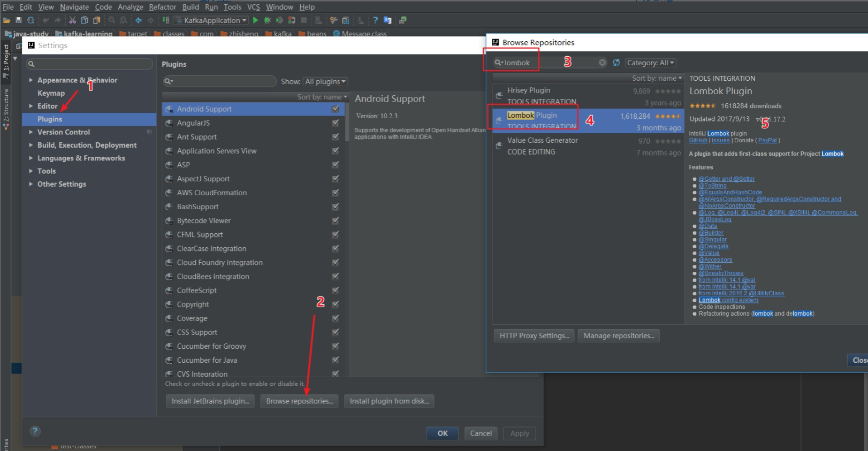Image resolution: width=868 pixels, height=451 pixels.
Task: Click the help icon at Settings dialog bottom
Action: 35,431
